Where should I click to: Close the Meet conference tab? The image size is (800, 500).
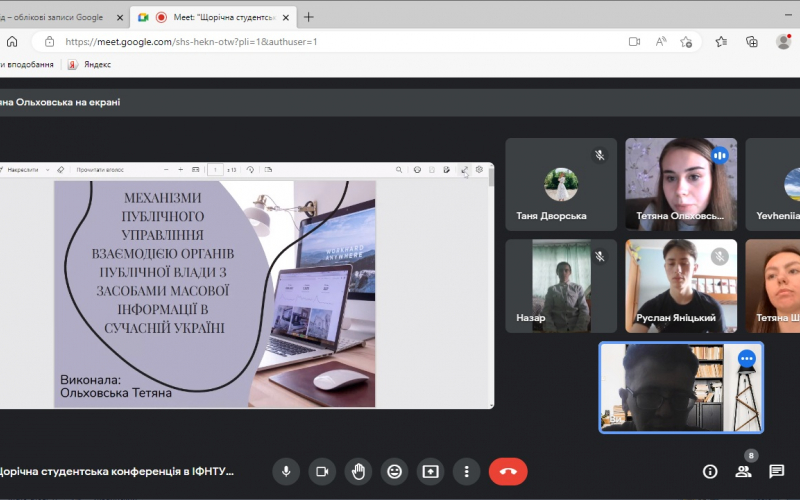[x=286, y=17]
